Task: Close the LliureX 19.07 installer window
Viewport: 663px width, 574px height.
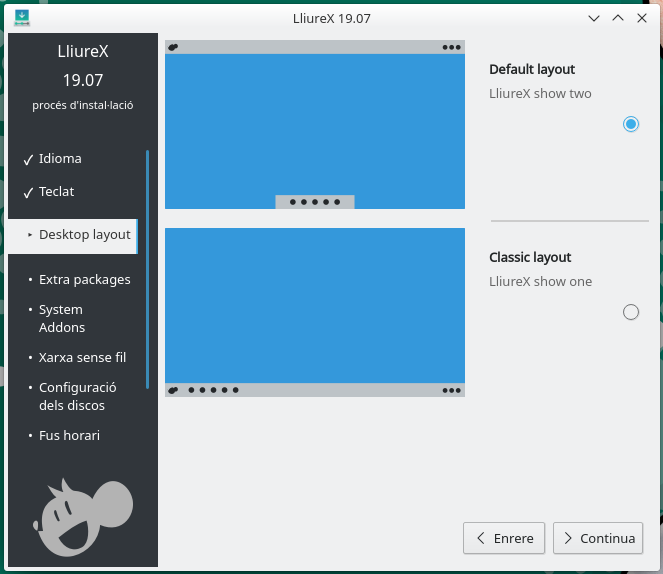Action: pyautogui.click(x=642, y=18)
